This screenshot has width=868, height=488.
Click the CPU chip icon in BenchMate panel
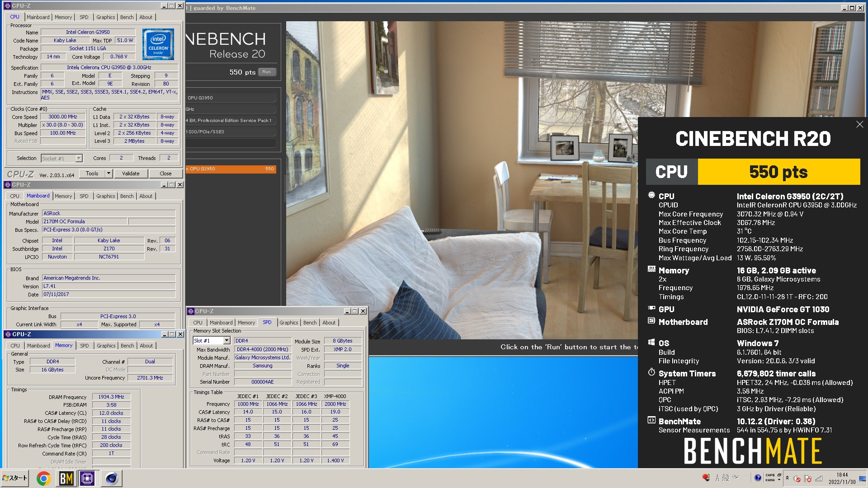coord(651,195)
